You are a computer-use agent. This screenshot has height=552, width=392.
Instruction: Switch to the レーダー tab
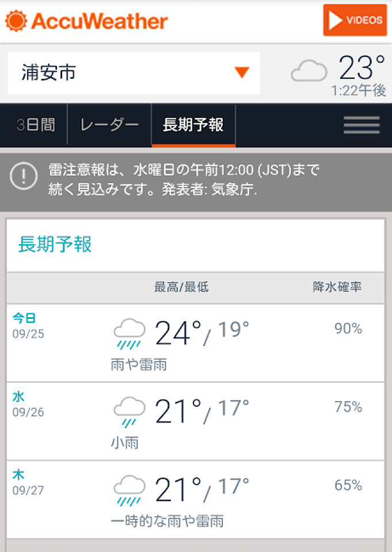(109, 125)
